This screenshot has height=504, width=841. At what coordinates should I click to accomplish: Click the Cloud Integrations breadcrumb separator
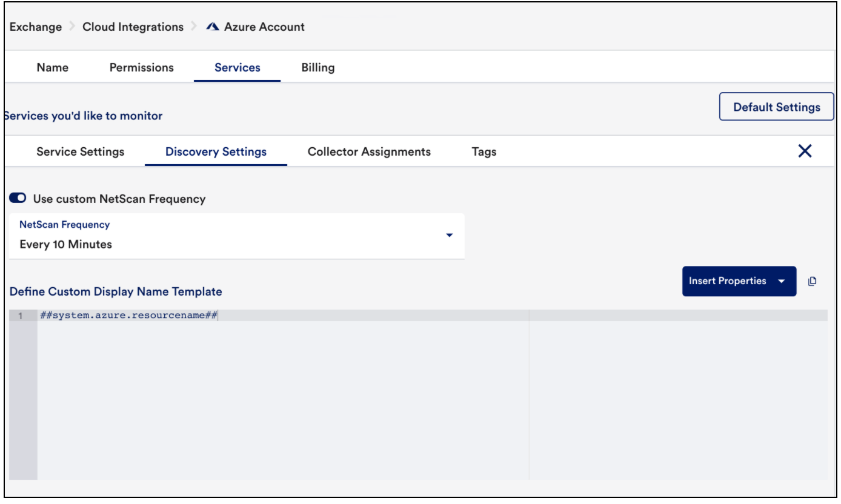pyautogui.click(x=193, y=26)
